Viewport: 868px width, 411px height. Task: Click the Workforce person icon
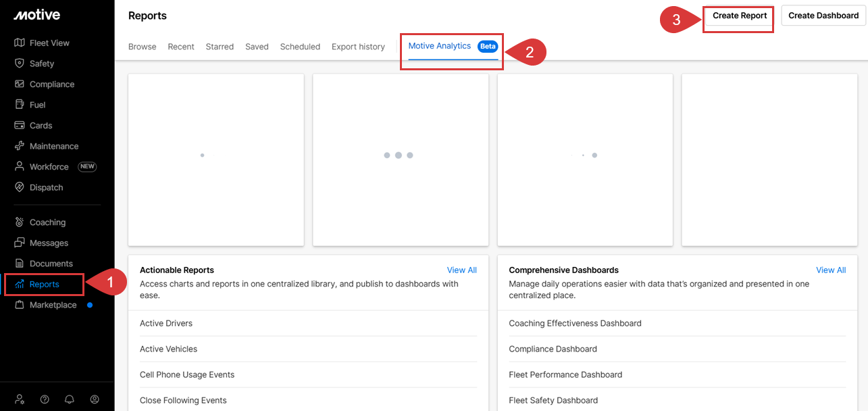tap(20, 166)
